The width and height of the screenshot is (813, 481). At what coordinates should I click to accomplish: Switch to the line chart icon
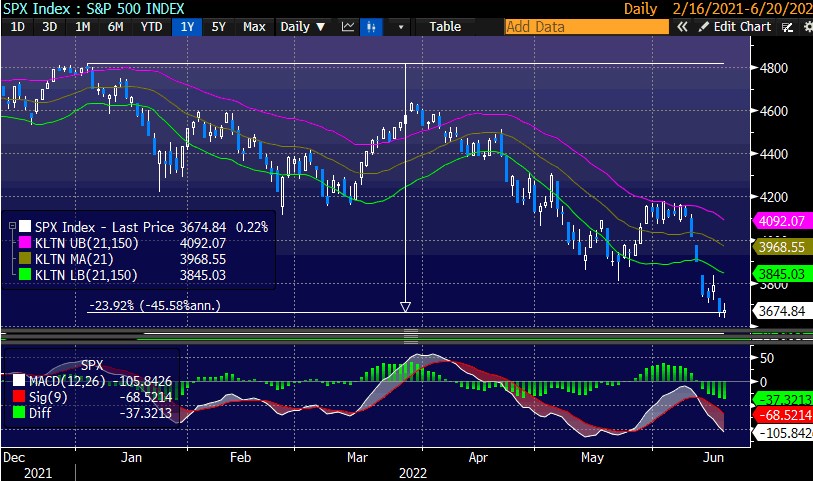[347, 27]
